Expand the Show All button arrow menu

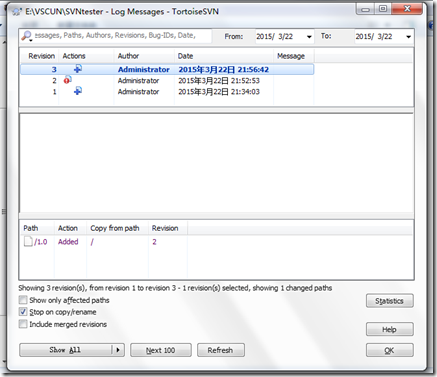pyautogui.click(x=118, y=350)
